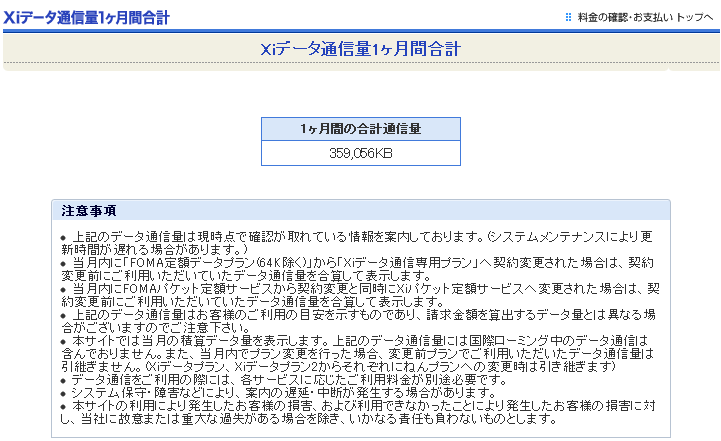The width and height of the screenshot is (721, 441).
Task: Click note mentioning 請求金額を算出するデータ量
Action: [x=358, y=321]
